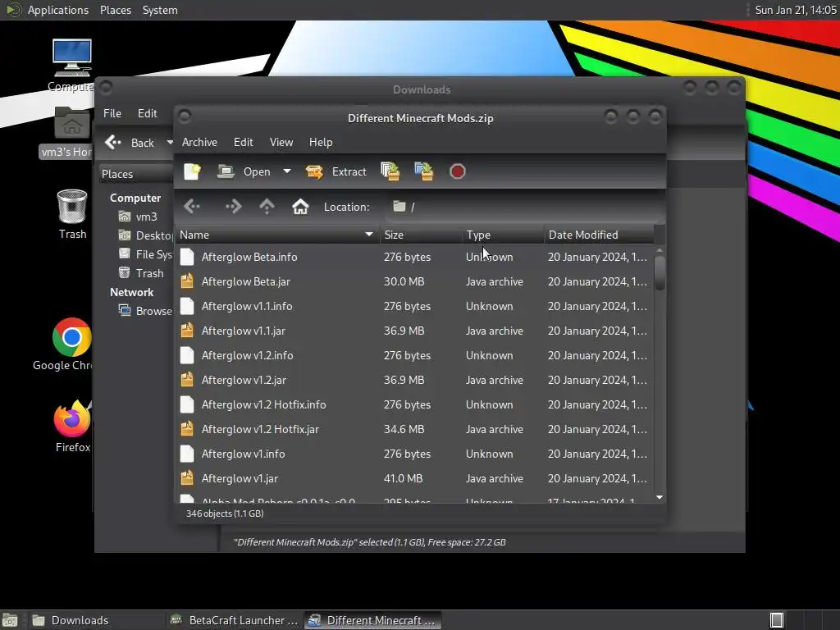Image resolution: width=840 pixels, height=630 pixels.
Task: Click the Open archive toolbar button
Action: 244,171
